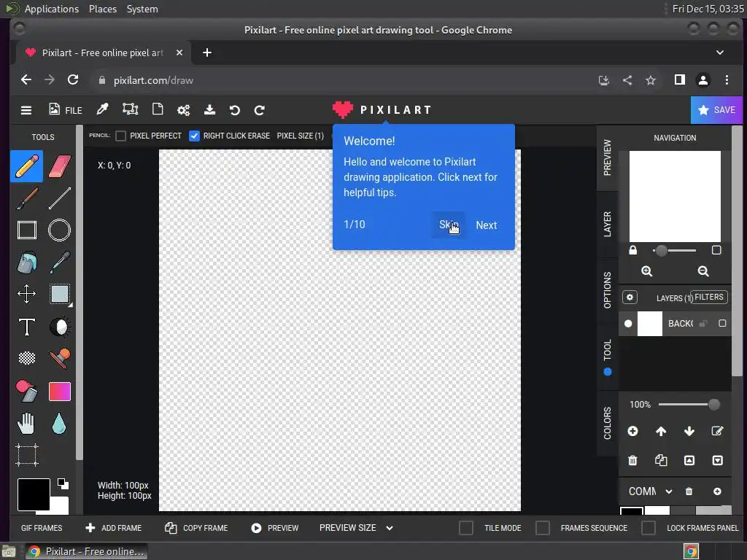Skip the welcome tour
This screenshot has width=747, height=560.
[448, 225]
